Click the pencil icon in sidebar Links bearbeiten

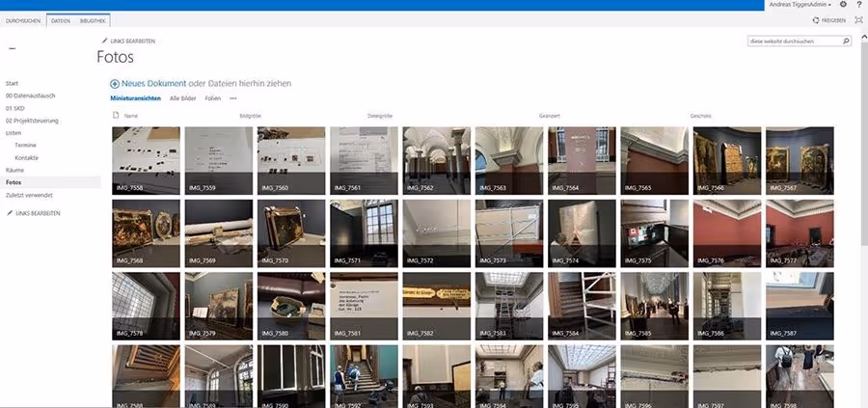click(10, 213)
